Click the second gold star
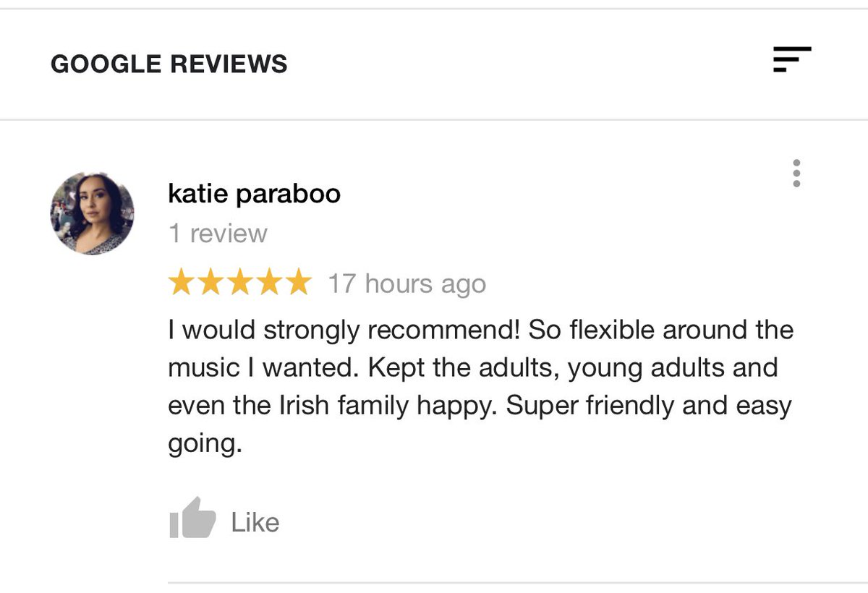Viewport: 868px width, 593px height. tap(210, 283)
